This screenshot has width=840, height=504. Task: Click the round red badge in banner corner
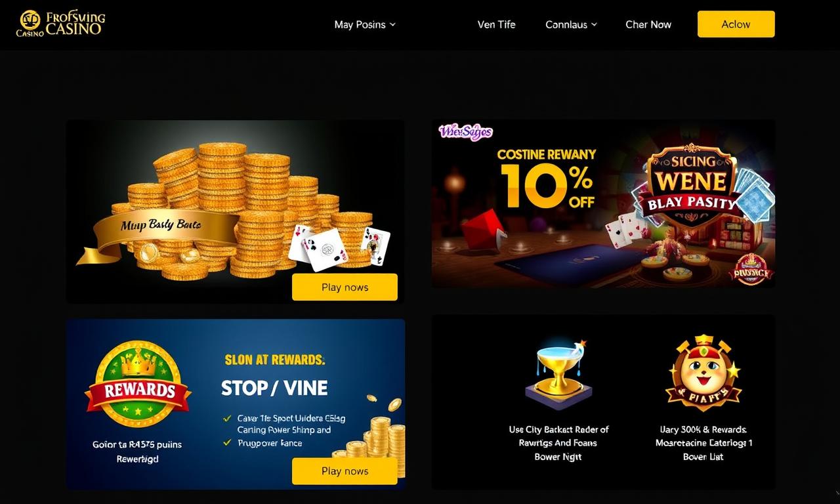tap(751, 269)
